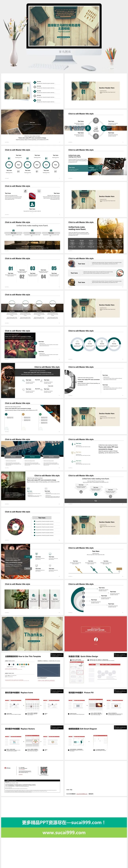Select the slide with the potted plant photo and three icons
The image size is (128, 868).
click(32, 597)
